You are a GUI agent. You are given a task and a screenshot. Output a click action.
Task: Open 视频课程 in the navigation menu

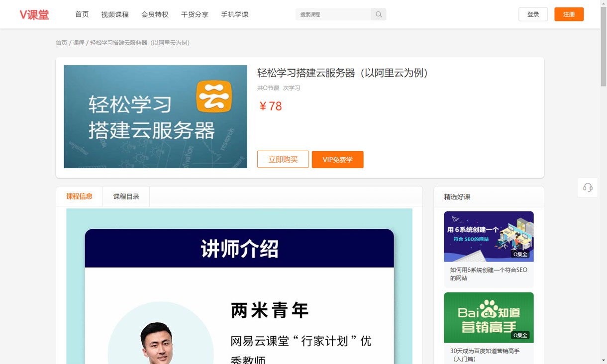click(x=115, y=14)
